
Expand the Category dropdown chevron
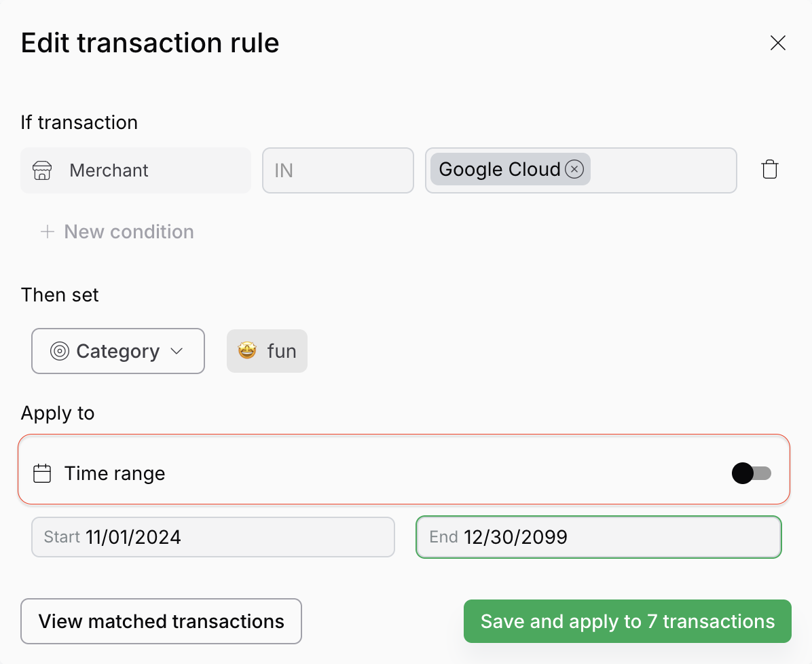177,351
